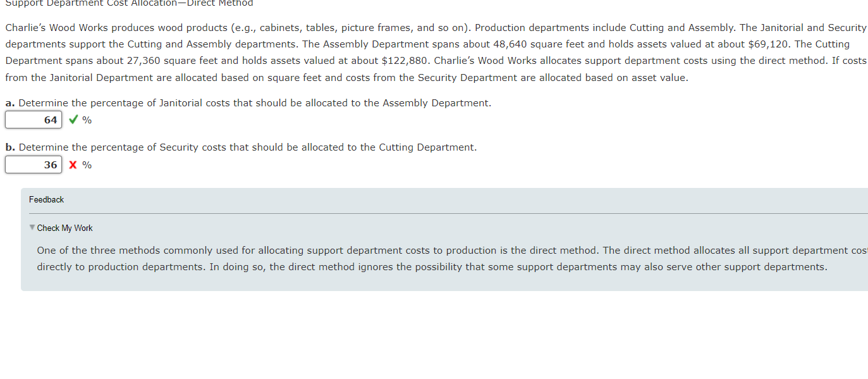Click the Support Department Cost Allocation title
Viewport: 868px width, 379px height.
(x=128, y=4)
